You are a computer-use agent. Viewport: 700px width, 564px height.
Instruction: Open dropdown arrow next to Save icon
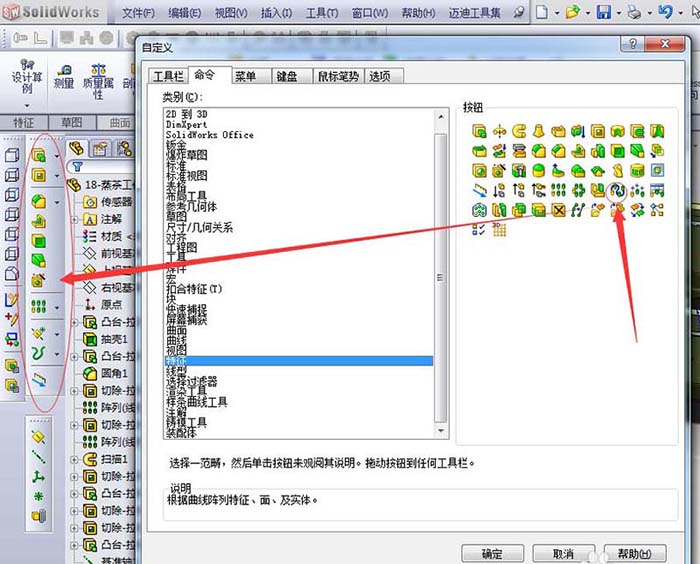(619, 13)
